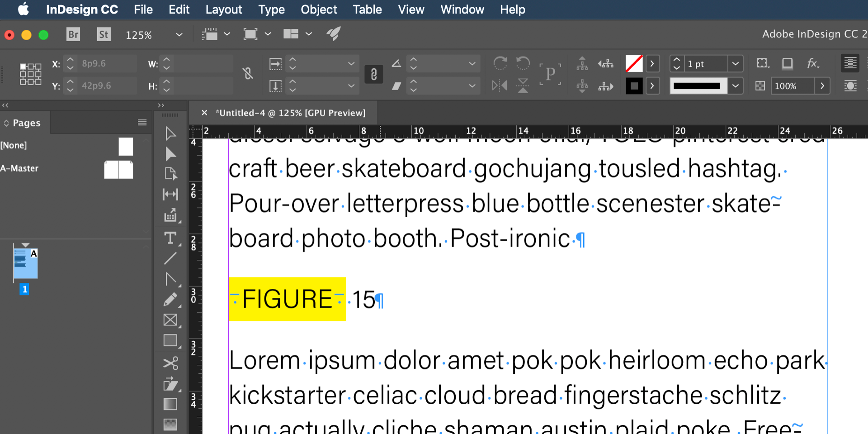Screen dimensions: 868x434
Task: Click the fill color none swatch
Action: (634, 64)
